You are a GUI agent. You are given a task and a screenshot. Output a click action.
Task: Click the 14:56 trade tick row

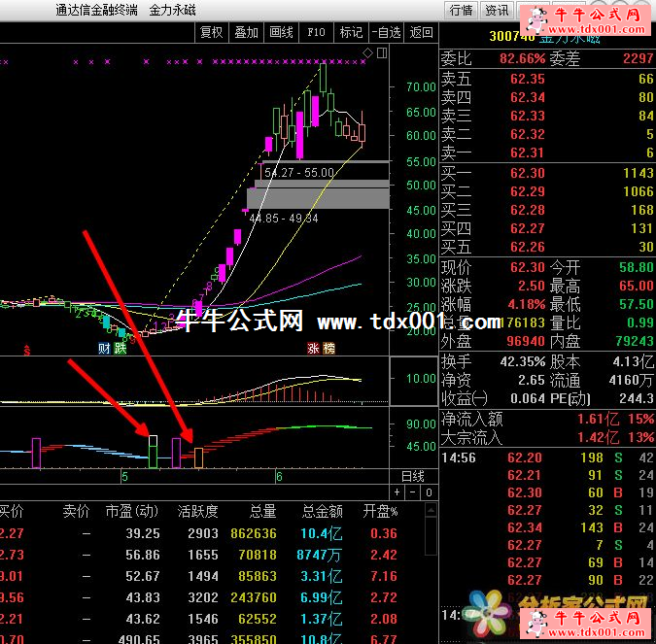547,458
